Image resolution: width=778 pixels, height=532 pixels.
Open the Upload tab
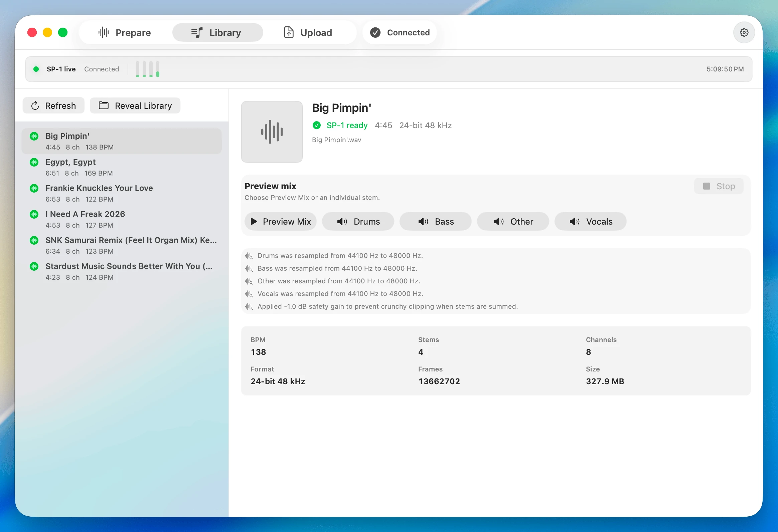[x=309, y=32]
